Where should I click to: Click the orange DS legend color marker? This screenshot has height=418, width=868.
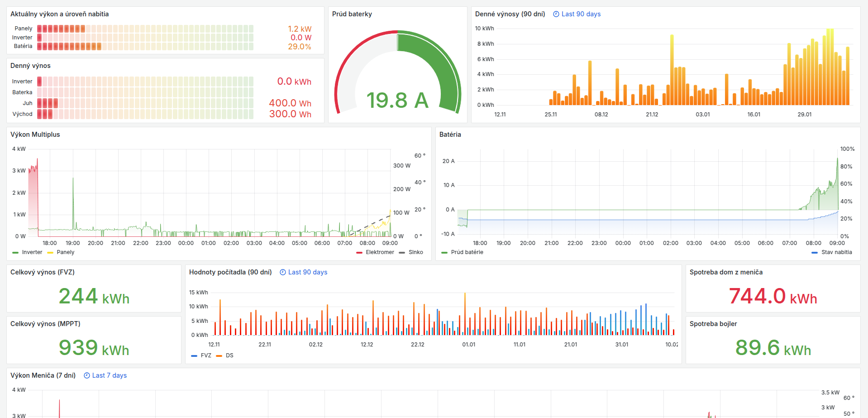[219, 356]
